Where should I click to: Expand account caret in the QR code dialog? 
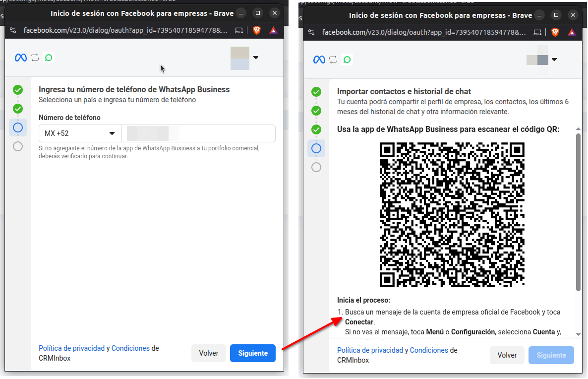coord(554,60)
